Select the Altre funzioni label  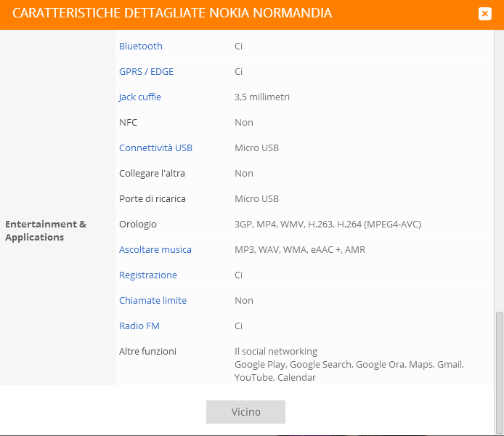click(x=147, y=351)
